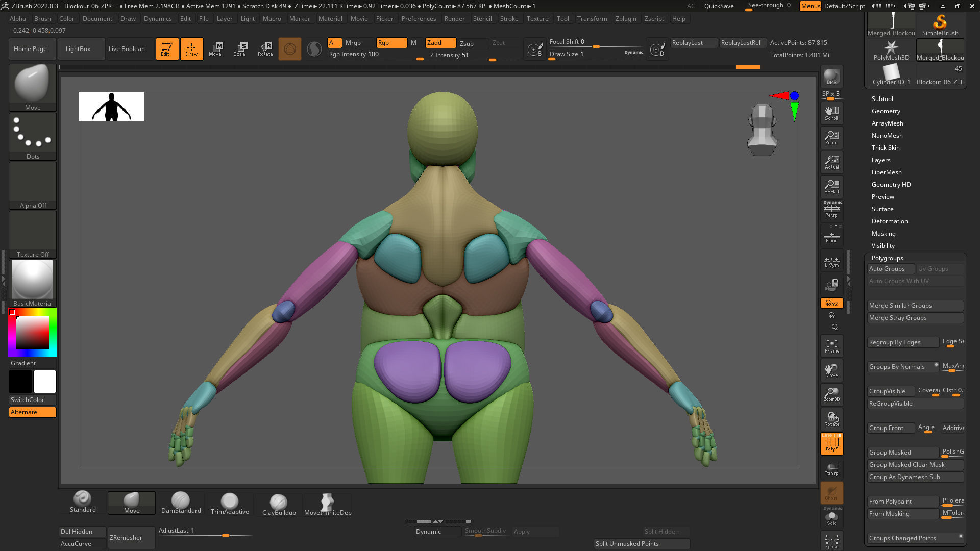This screenshot has width=980, height=551.
Task: Expand the Masking section
Action: 884,234
